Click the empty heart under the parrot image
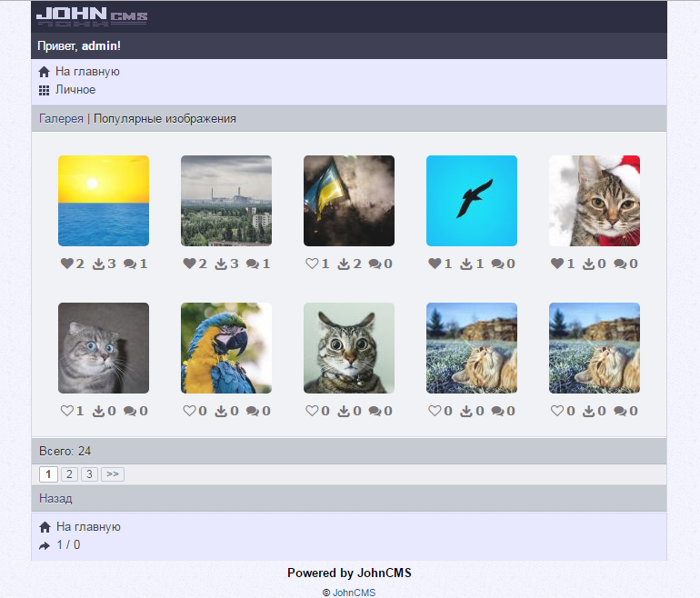 [189, 411]
